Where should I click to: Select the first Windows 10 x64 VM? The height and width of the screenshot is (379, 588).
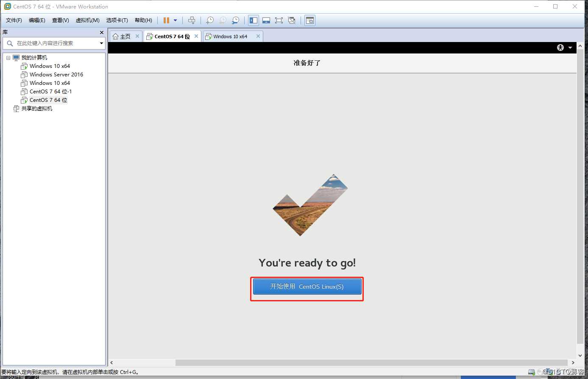[50, 66]
